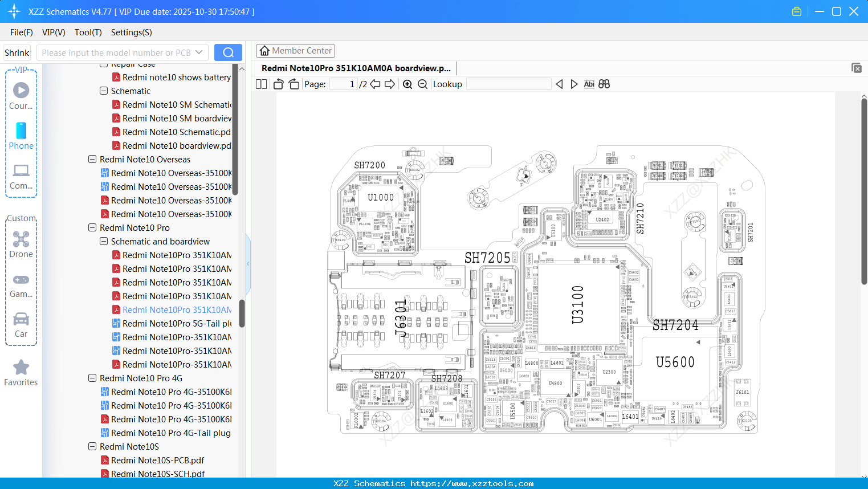
Task: Click the Page number field
Action: [344, 84]
